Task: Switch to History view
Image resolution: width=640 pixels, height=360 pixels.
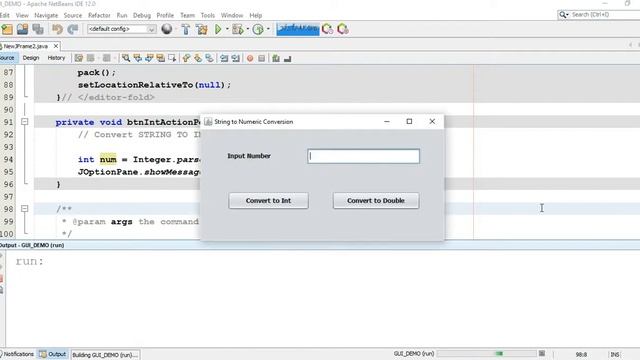Action: 56,58
